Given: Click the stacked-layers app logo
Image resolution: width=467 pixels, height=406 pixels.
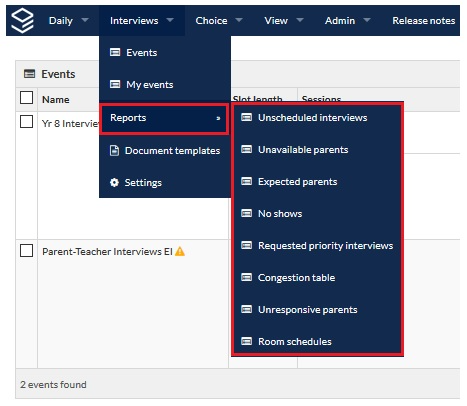Looking at the screenshot, I should click(22, 20).
